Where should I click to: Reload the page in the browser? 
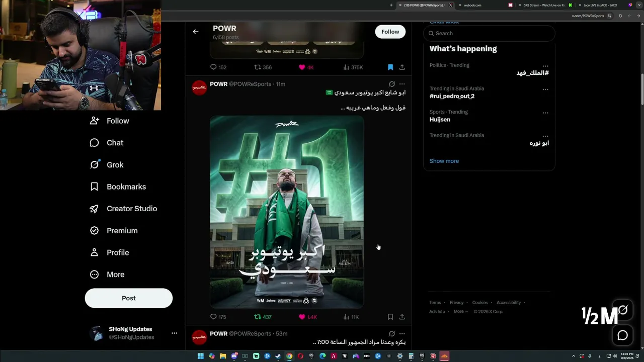pos(620,16)
